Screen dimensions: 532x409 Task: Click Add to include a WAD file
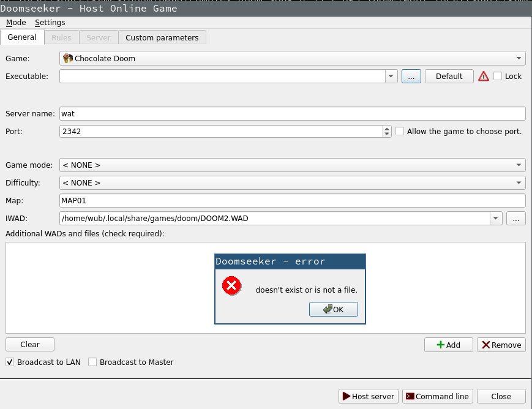coord(448,345)
